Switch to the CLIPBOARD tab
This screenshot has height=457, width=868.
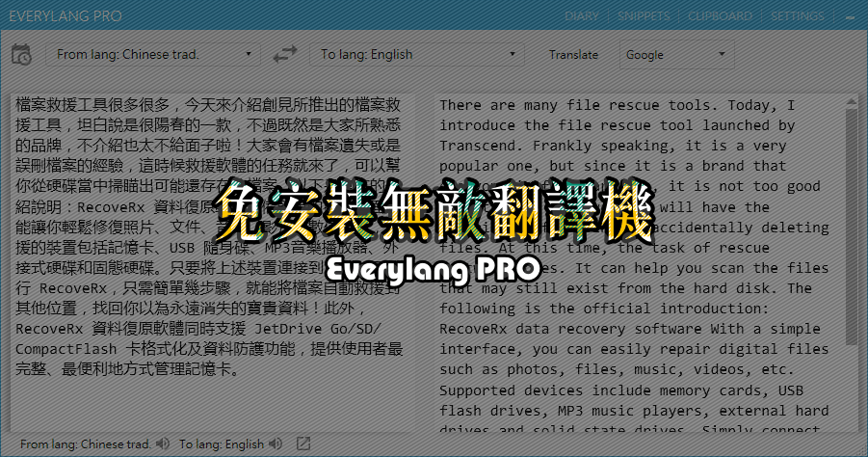[x=720, y=16]
